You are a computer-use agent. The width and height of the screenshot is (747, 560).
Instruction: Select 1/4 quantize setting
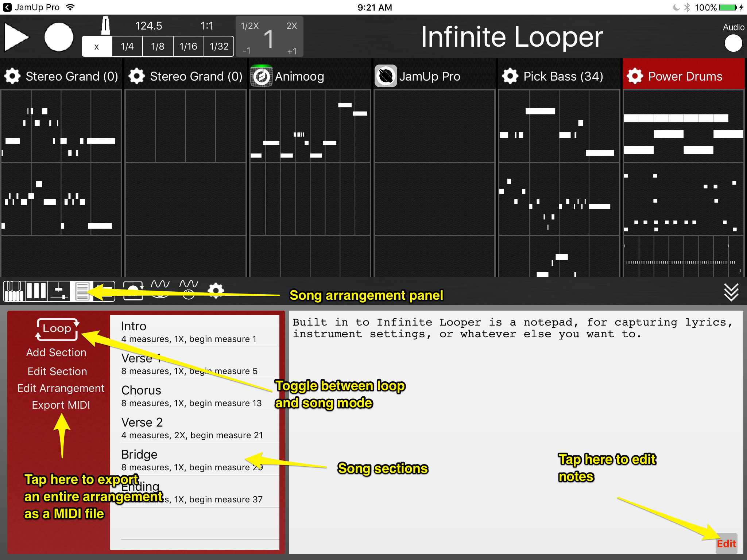tap(127, 47)
